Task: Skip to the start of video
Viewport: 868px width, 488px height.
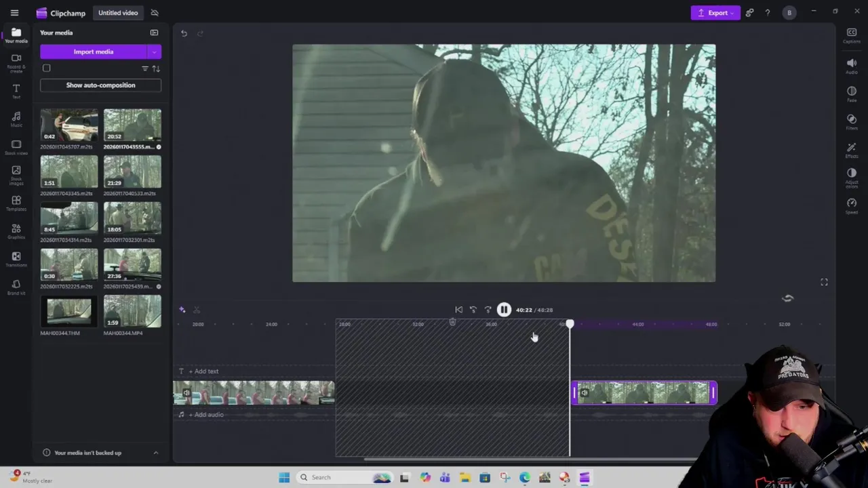Action: [x=458, y=310]
